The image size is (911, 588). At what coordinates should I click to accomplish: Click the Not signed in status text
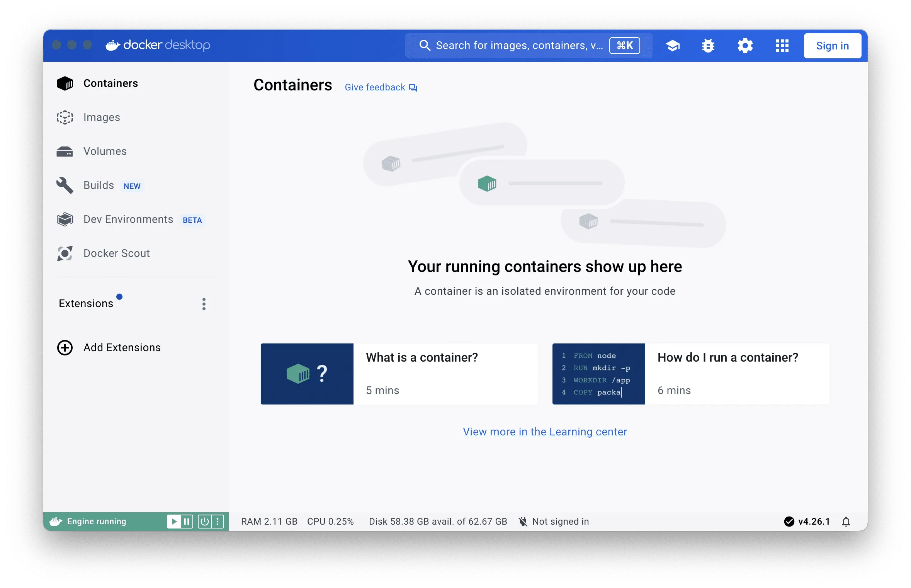[561, 522]
